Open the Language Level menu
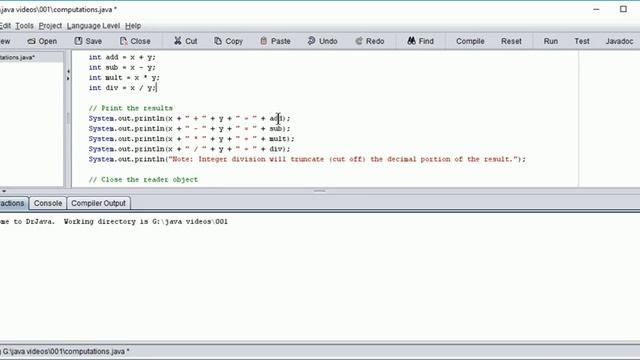This screenshot has height=360, width=640. coord(93,26)
